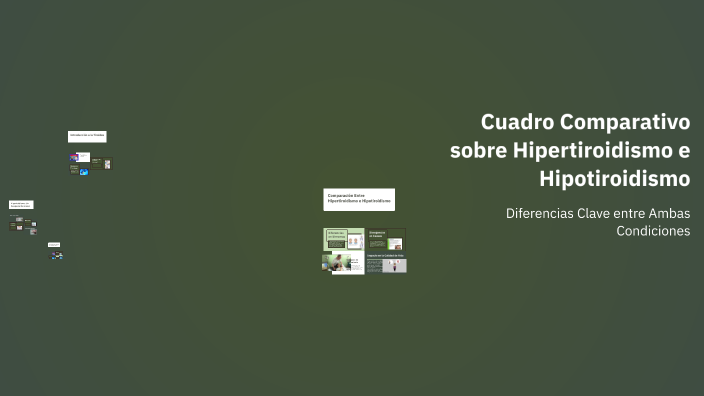Open the dark slide with the portrait image under Introducción
This screenshot has height=396, width=704.
point(102,164)
